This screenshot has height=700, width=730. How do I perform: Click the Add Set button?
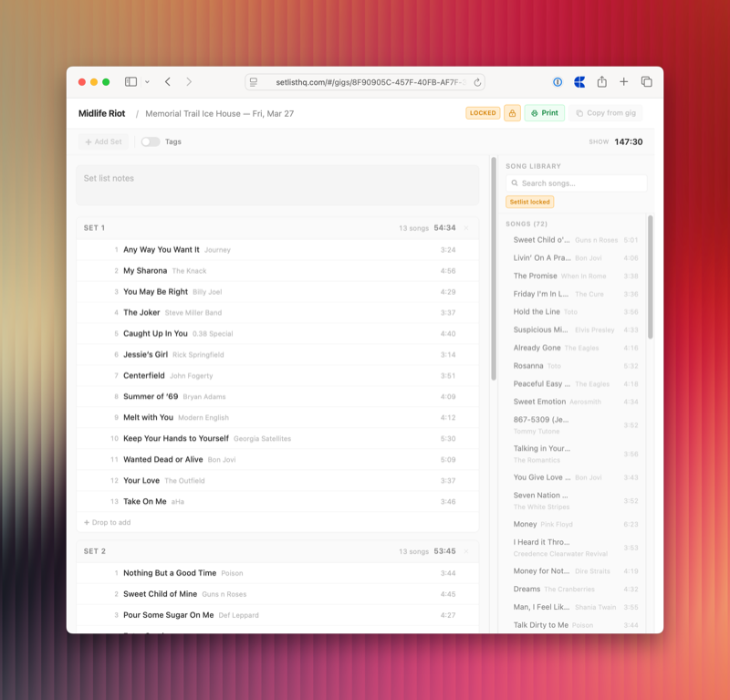[103, 141]
